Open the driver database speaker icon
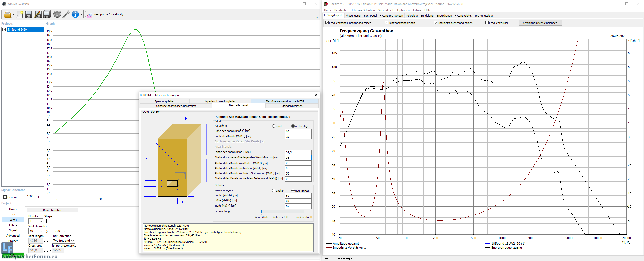 tap(57, 15)
